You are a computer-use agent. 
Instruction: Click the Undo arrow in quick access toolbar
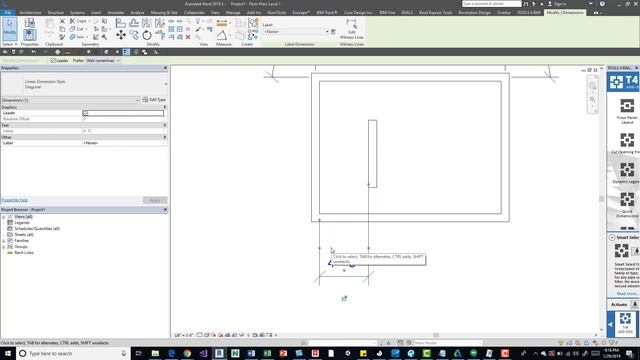click(x=33, y=52)
